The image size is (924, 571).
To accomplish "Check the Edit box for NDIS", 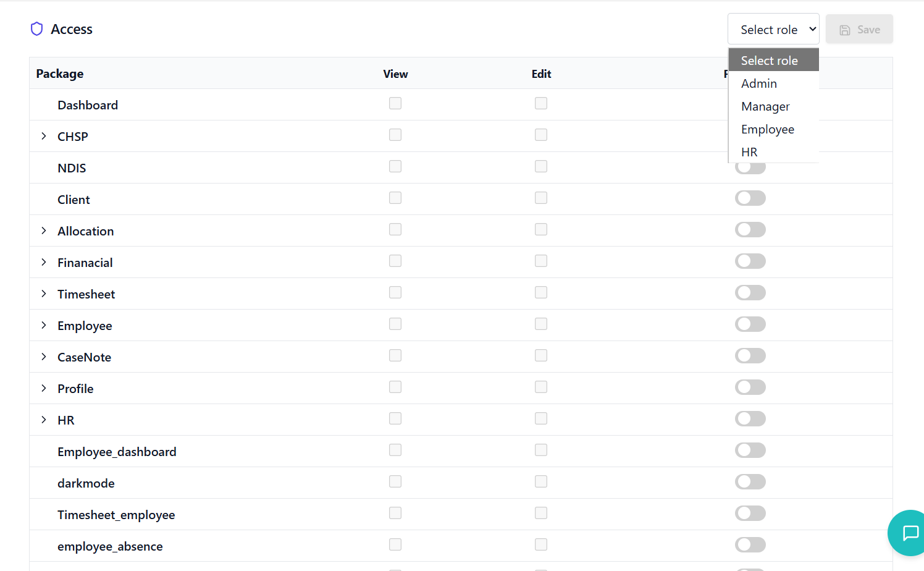I will [x=541, y=166].
